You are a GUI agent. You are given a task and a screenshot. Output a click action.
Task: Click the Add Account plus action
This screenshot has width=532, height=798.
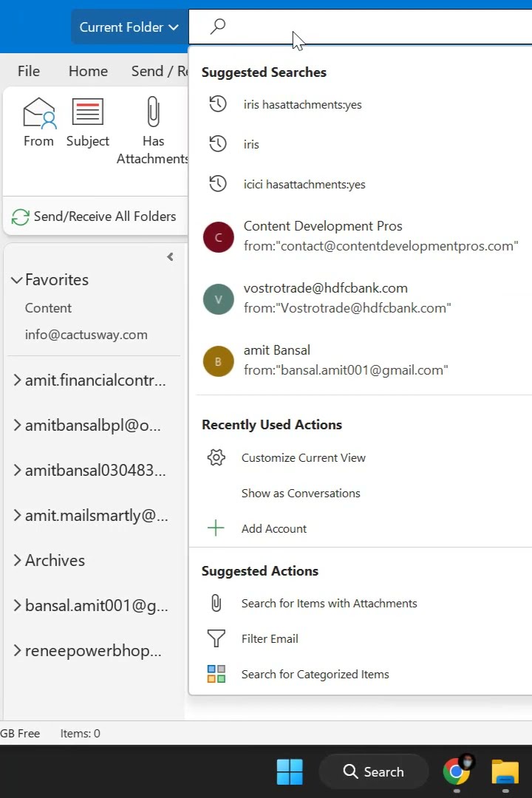click(x=273, y=529)
